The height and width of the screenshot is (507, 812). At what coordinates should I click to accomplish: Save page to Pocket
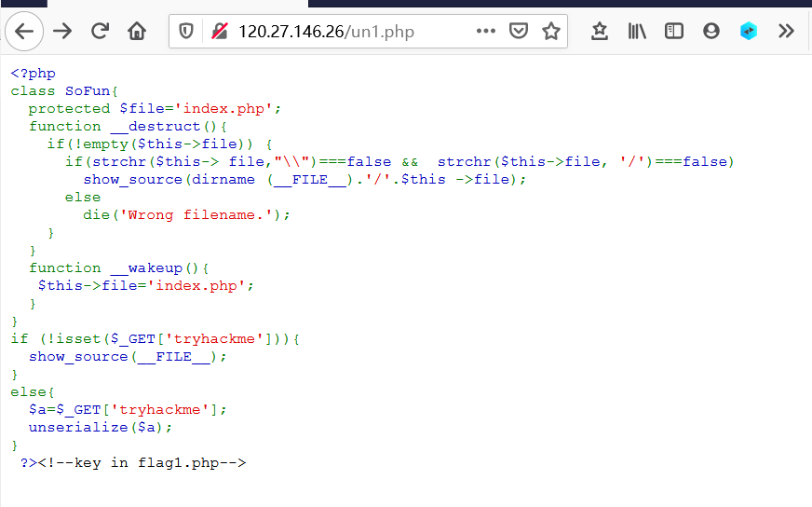(x=519, y=31)
